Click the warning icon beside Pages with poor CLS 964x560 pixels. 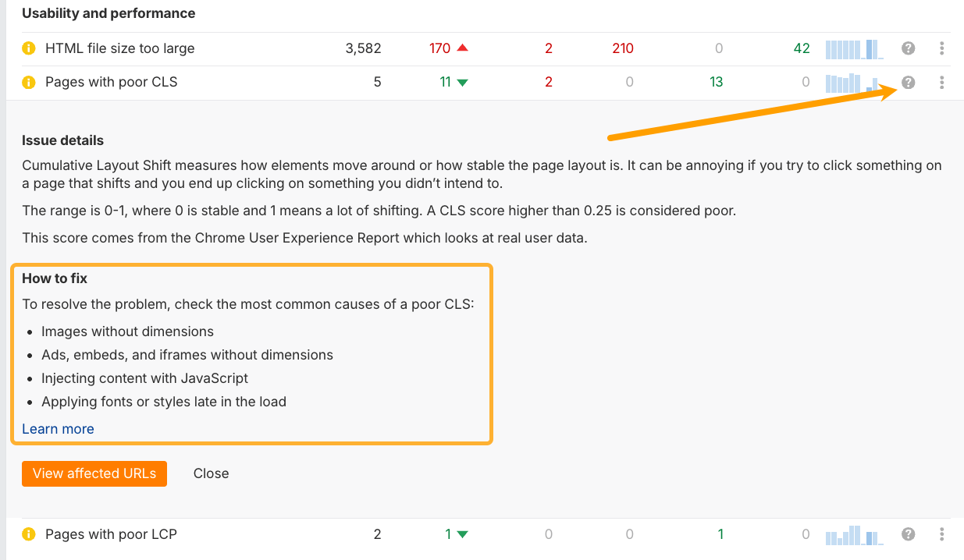click(28, 82)
